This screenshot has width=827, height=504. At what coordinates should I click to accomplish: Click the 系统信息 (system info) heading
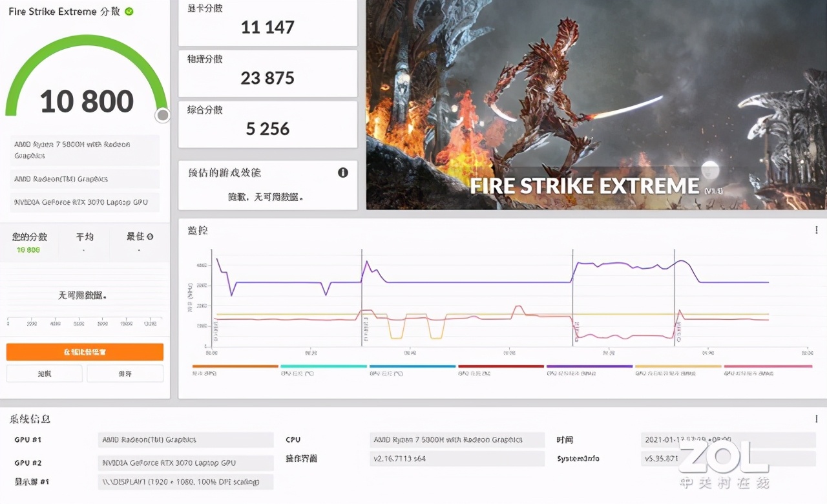coord(30,419)
